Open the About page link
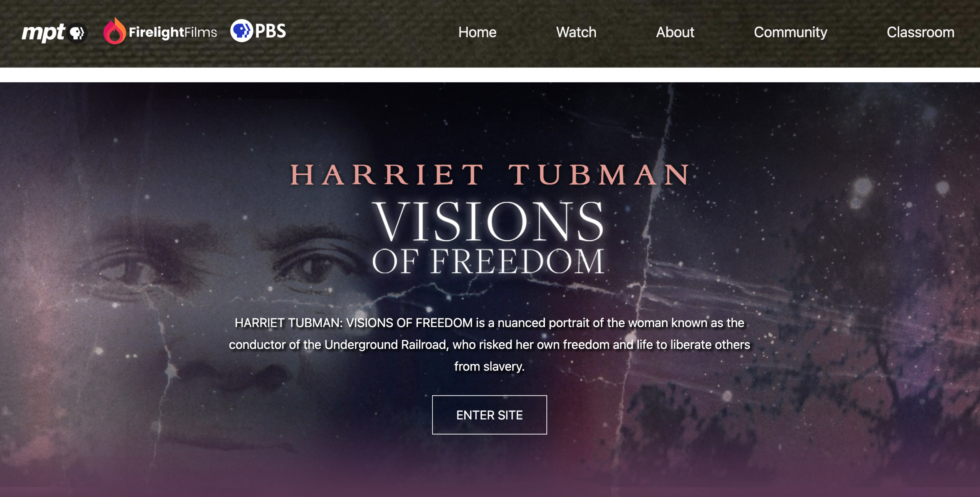The height and width of the screenshot is (497, 980). coord(675,32)
